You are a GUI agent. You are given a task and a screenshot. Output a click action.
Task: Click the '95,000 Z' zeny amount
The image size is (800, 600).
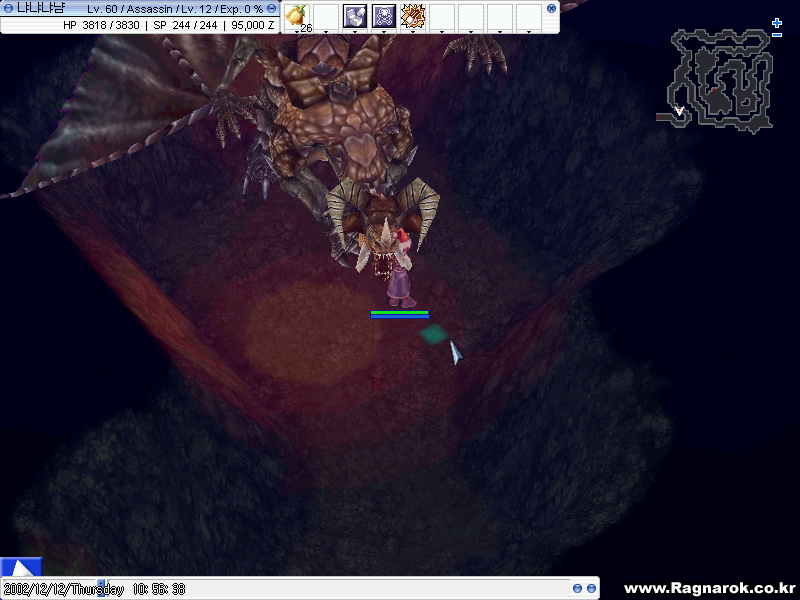253,25
